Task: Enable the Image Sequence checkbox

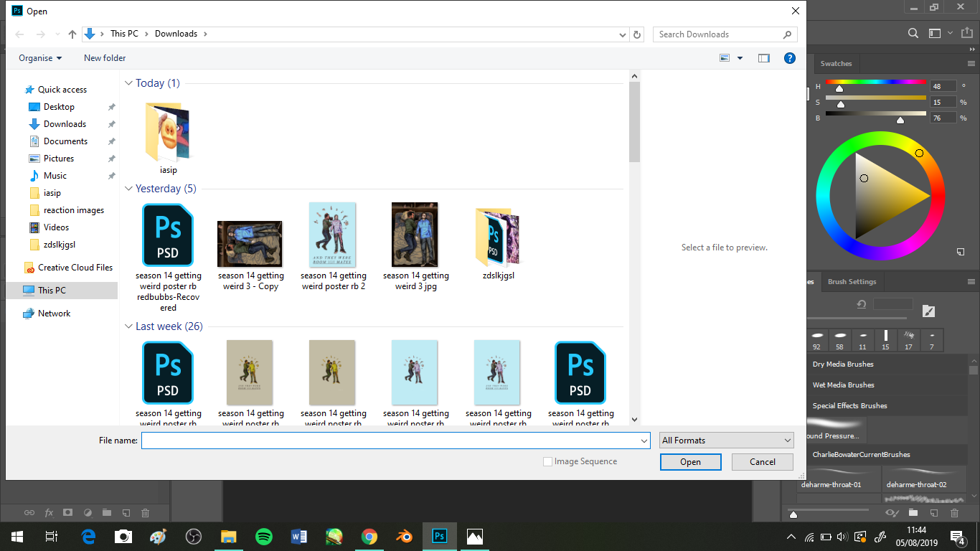Action: 547,461
